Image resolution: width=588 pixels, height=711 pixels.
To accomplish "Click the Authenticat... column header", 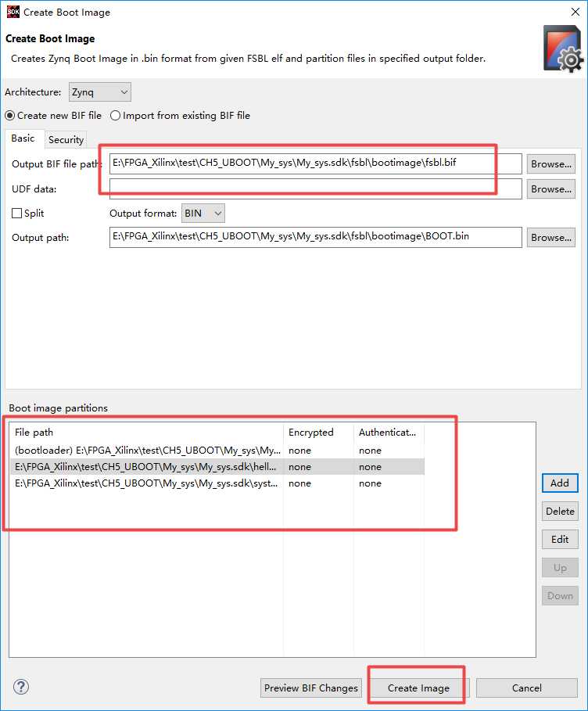I will [x=389, y=432].
